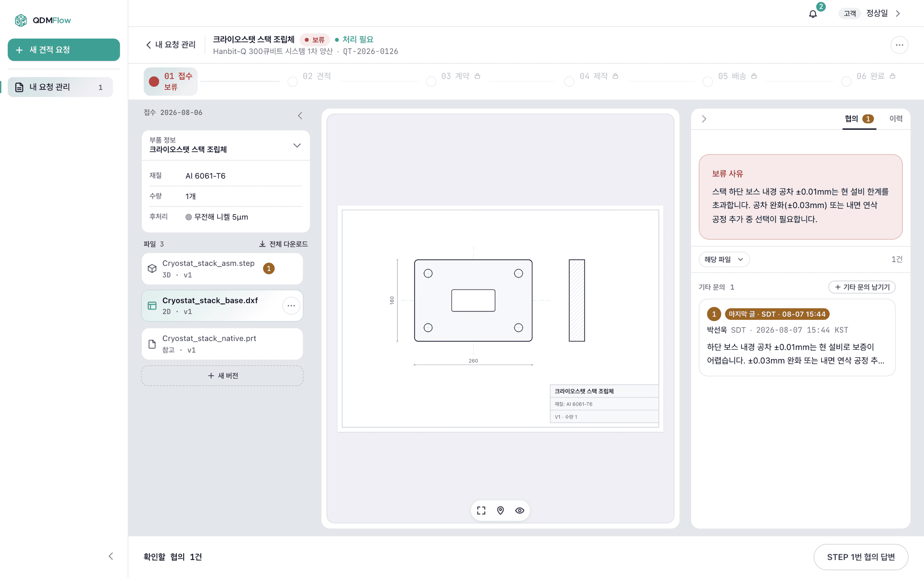Open the Cryostat_stack_native.prt file
Screen dimensions: 924x578
223,344
